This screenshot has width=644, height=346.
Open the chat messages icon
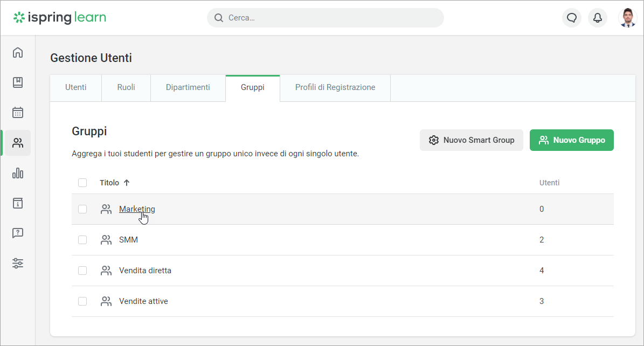click(x=572, y=18)
